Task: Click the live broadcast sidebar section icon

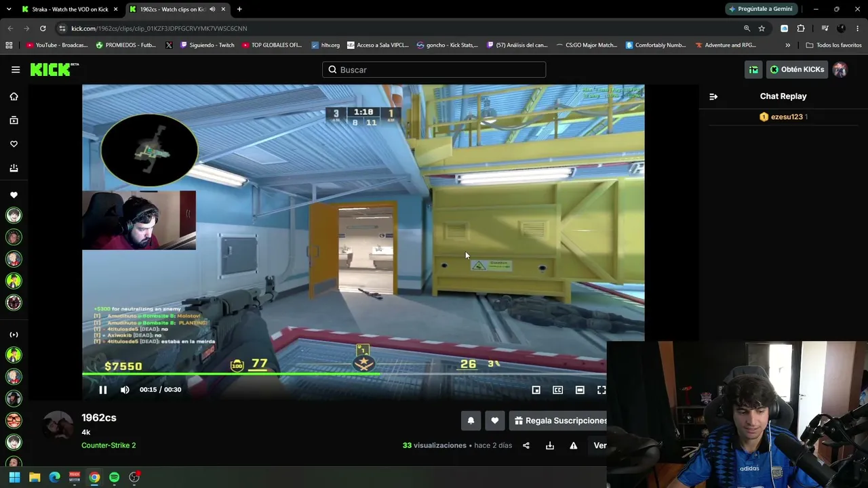Action: tap(14, 334)
